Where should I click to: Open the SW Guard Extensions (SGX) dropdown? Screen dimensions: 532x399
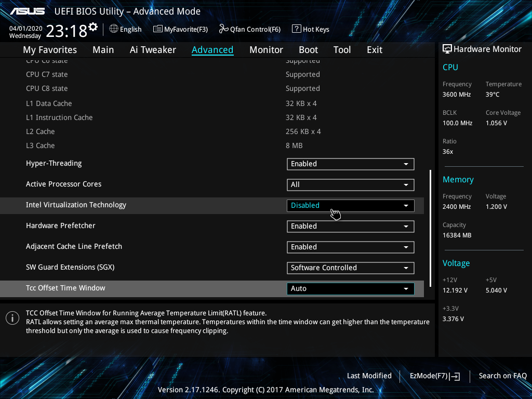click(x=351, y=268)
